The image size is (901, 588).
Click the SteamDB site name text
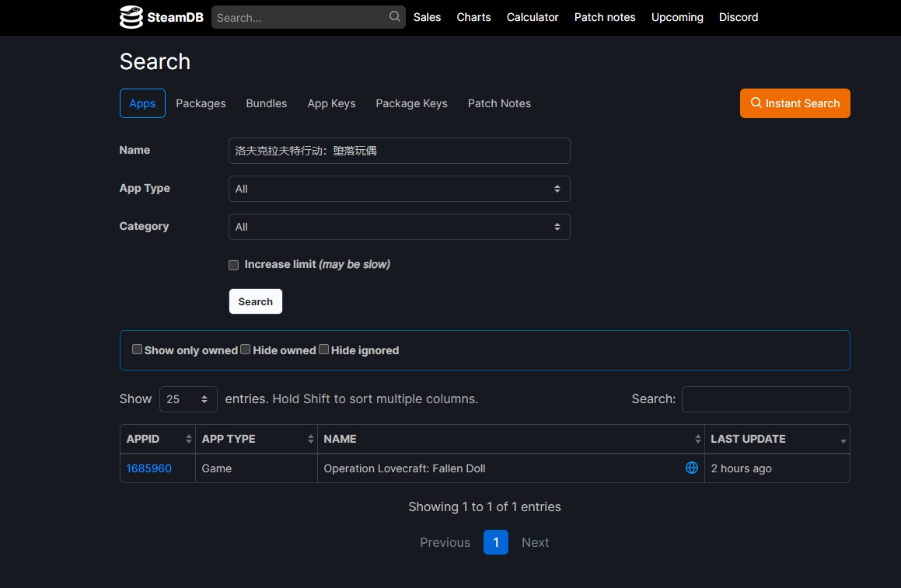tap(175, 17)
